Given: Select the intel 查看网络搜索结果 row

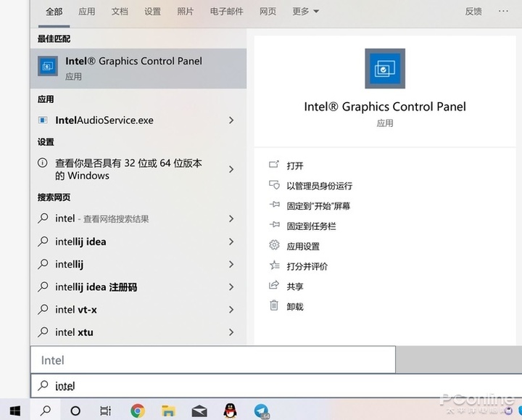Looking at the screenshot, I should [x=138, y=218].
